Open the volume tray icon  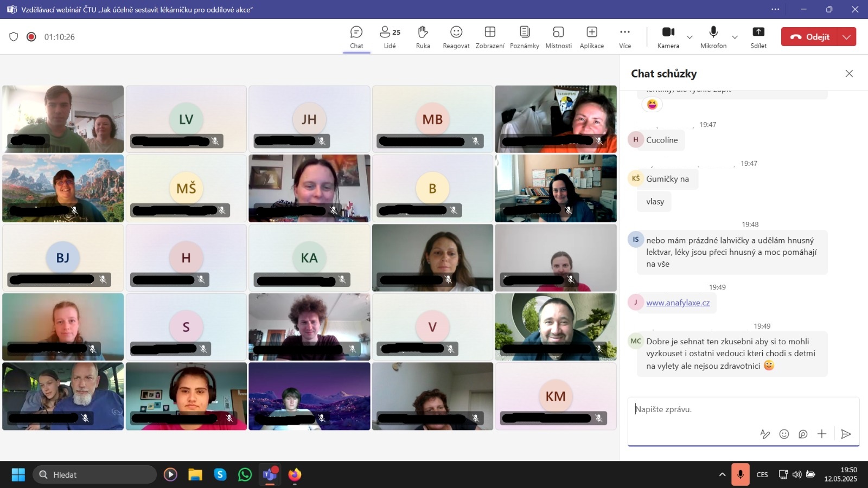tap(797, 474)
